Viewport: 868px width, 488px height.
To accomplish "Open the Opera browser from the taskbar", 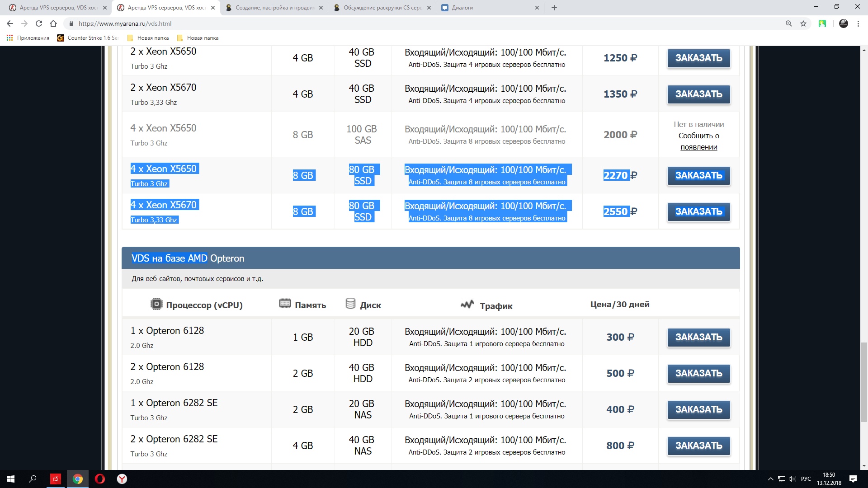I will click(100, 479).
